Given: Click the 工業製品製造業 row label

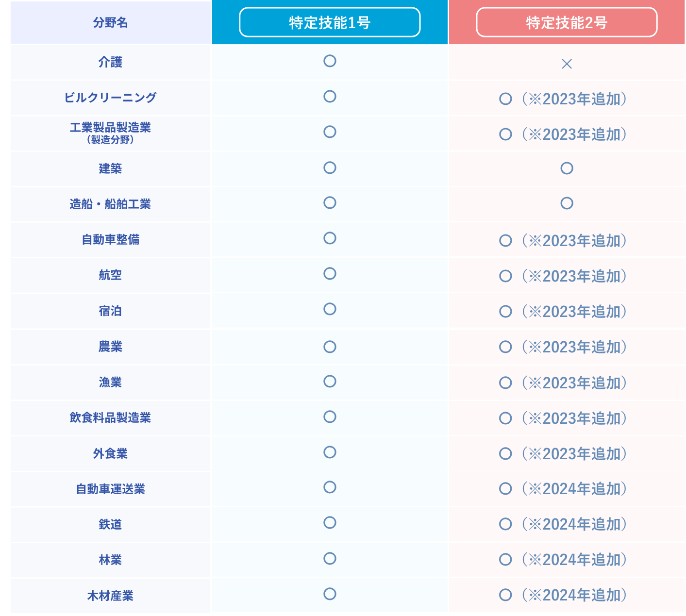Looking at the screenshot, I should pyautogui.click(x=111, y=128).
